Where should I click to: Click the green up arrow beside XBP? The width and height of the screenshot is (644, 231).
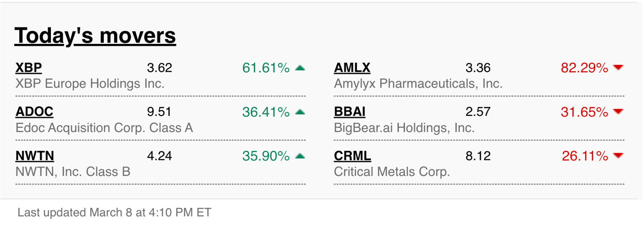[300, 68]
